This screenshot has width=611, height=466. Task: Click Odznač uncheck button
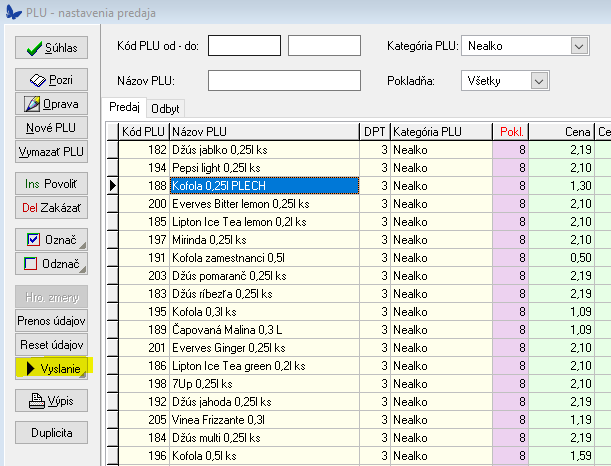point(51,264)
